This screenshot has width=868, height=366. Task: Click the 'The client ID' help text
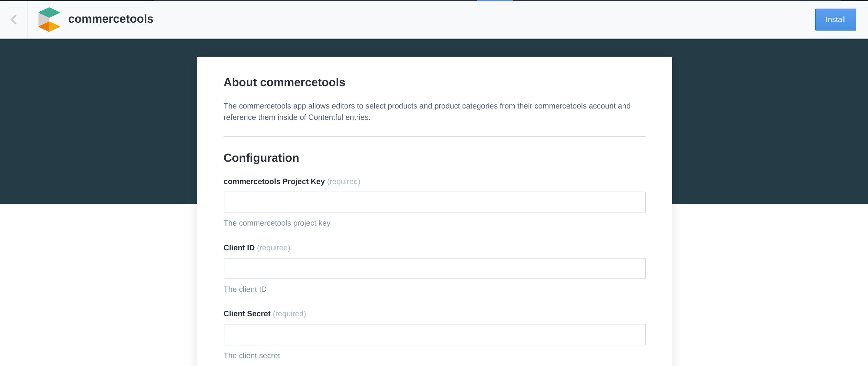(x=245, y=289)
